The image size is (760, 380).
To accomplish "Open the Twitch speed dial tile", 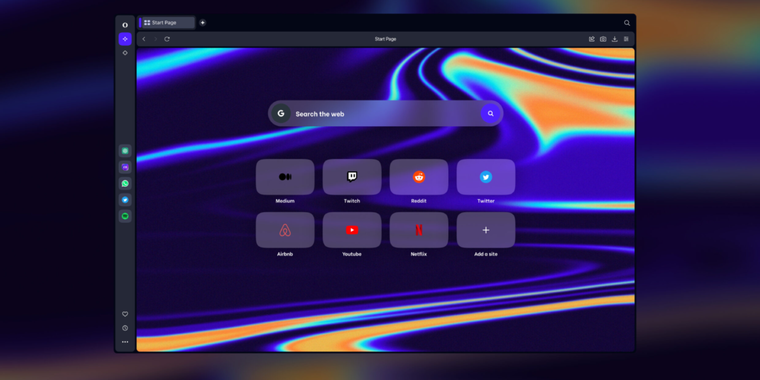I will coord(352,177).
